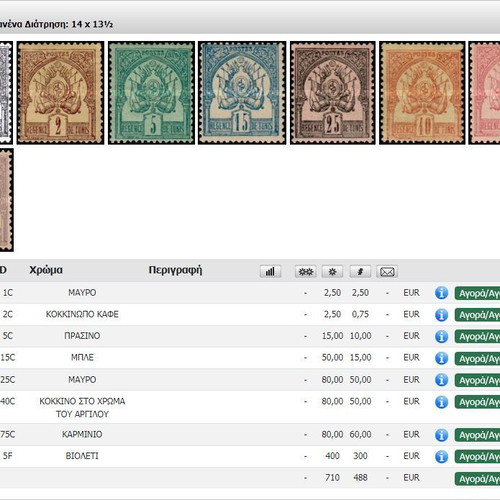Image resolution: width=500 pixels, height=500 pixels.
Task: Open info icon for 2C ΚΟΚΚΙΝΩΠΟ ΚΑΦΕ row
Action: coord(441,315)
